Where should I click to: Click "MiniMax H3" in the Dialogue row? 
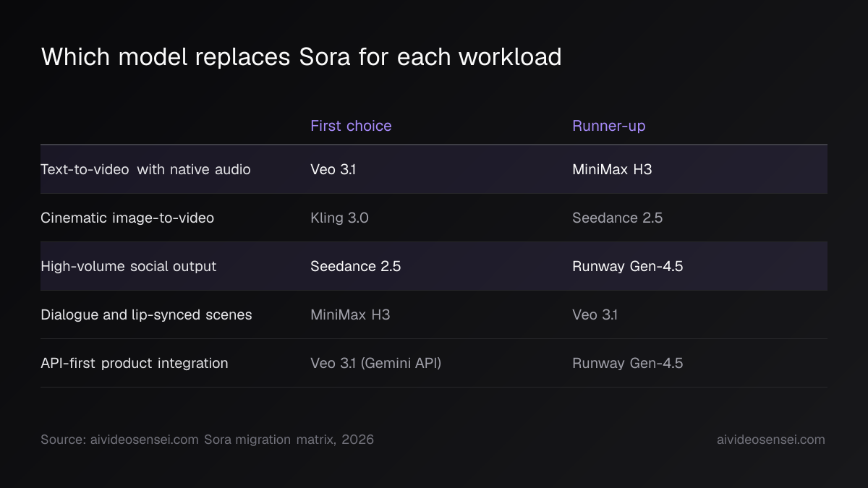[350, 314]
